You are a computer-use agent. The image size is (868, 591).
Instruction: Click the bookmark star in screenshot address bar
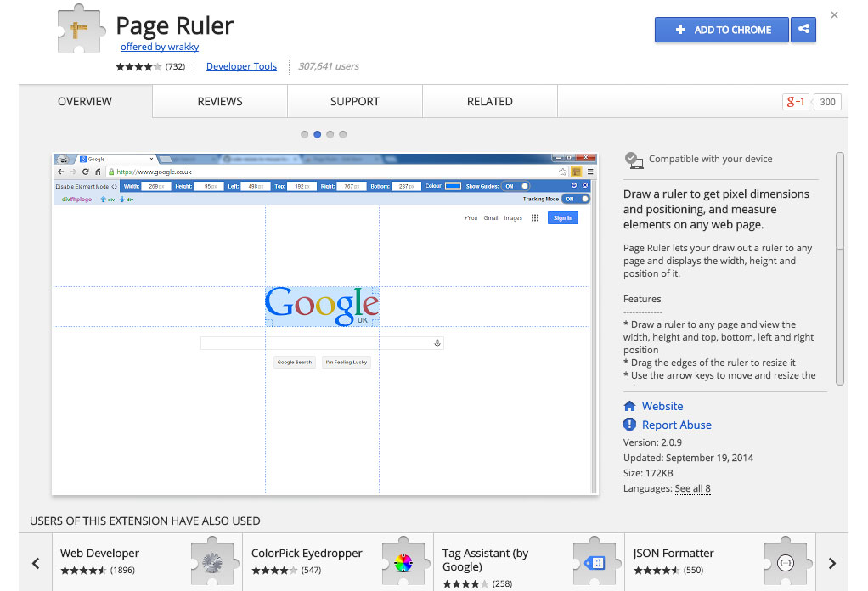pos(563,172)
